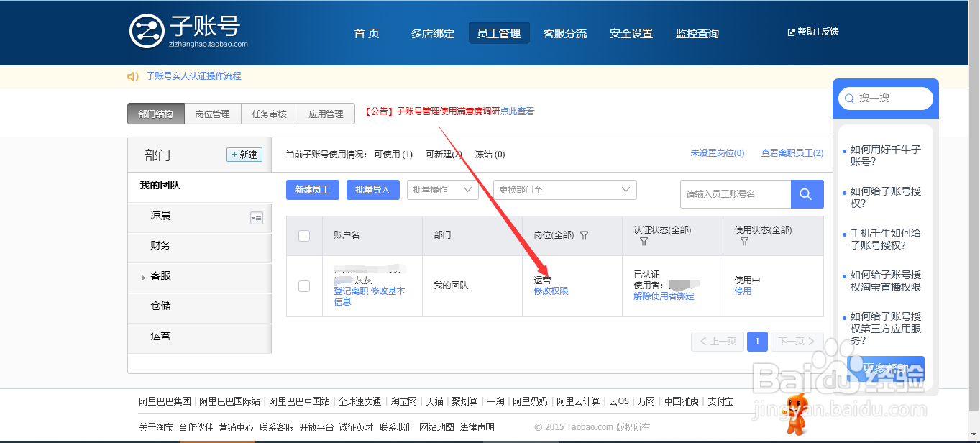Focus the 搜一搜 help search field

click(886, 99)
